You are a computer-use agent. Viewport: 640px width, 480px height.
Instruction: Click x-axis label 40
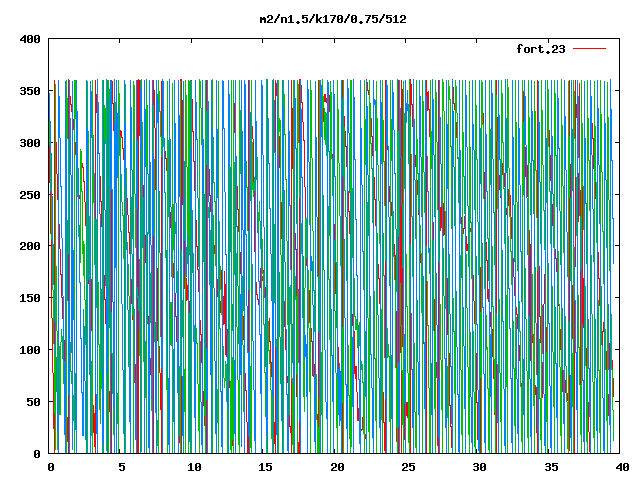click(622, 467)
